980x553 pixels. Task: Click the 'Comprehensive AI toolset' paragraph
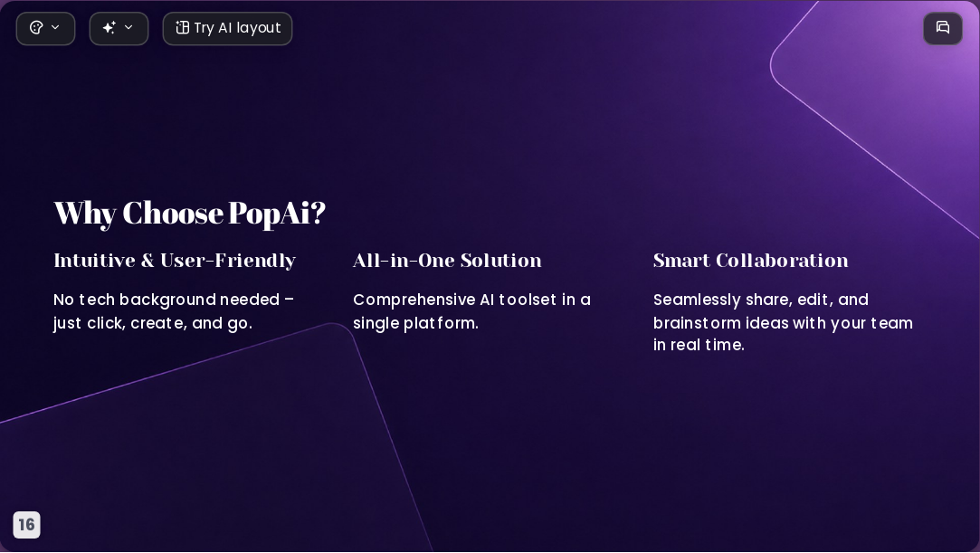tap(471, 311)
